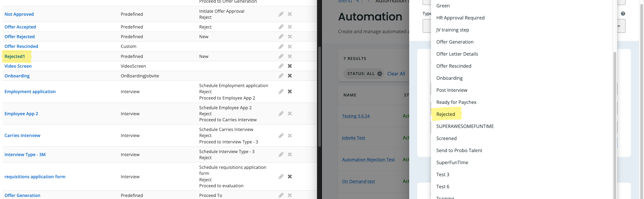Delete Onboarding row X icon
Image resolution: width=644 pixels, height=199 pixels.
(x=290, y=76)
